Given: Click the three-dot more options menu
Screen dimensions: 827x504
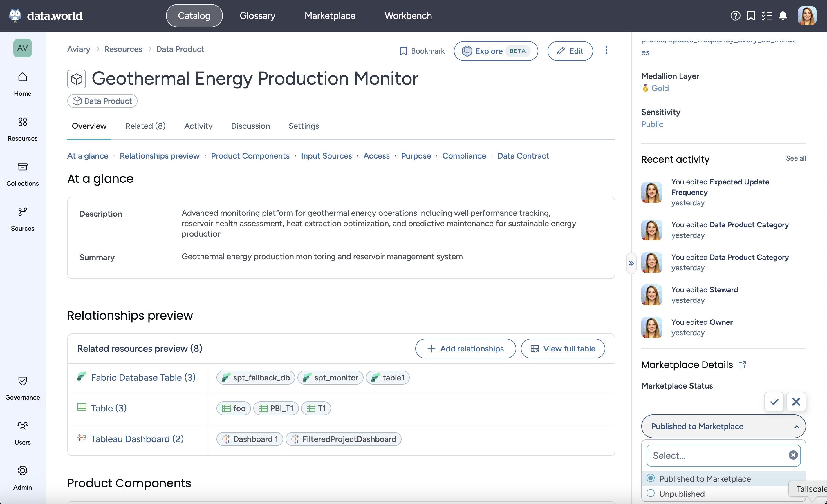Looking at the screenshot, I should point(606,50).
